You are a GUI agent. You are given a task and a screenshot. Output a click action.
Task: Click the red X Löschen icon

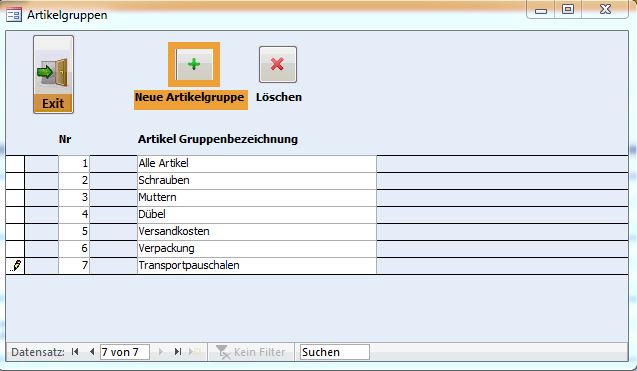[278, 64]
